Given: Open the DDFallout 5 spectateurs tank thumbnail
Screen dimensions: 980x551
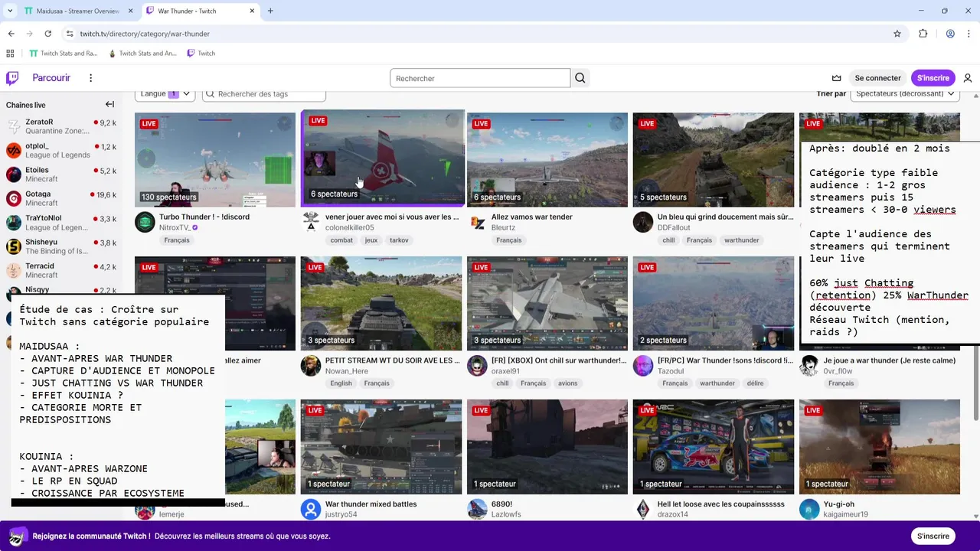Looking at the screenshot, I should coord(714,159).
